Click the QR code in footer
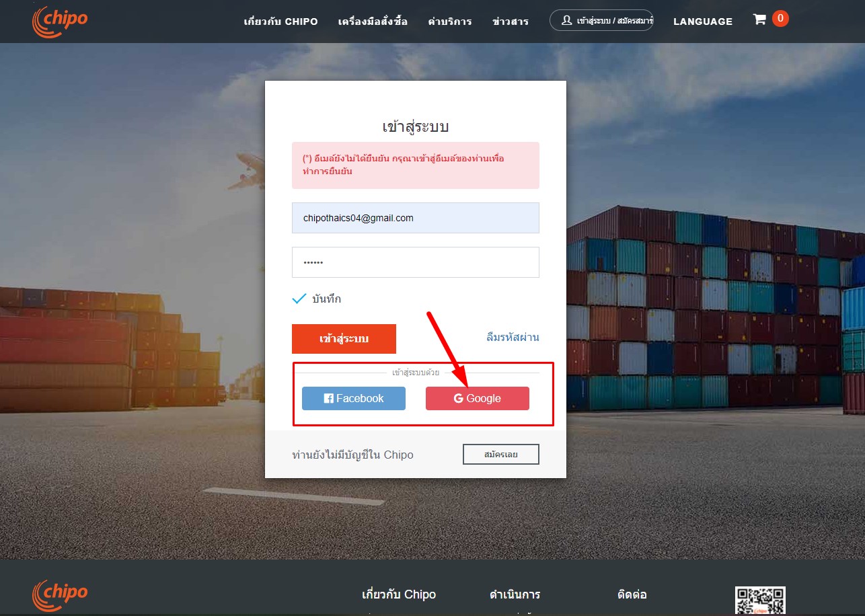 click(760, 601)
